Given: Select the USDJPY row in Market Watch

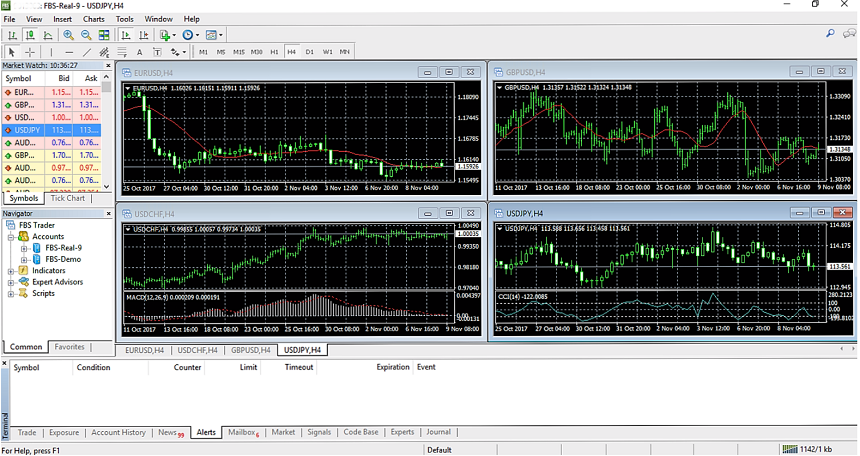Looking at the screenshot, I should tap(52, 131).
